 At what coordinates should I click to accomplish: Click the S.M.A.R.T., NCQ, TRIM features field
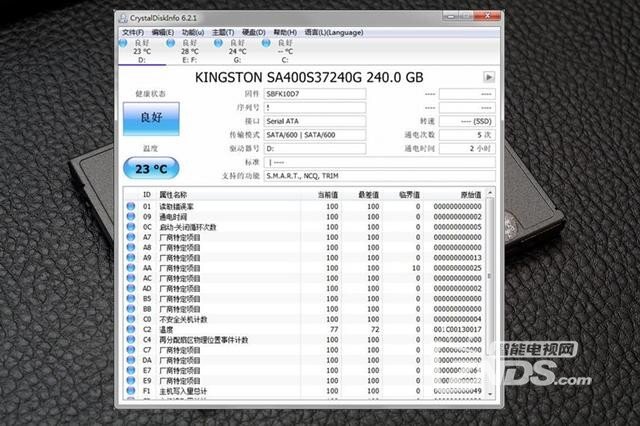click(x=380, y=176)
